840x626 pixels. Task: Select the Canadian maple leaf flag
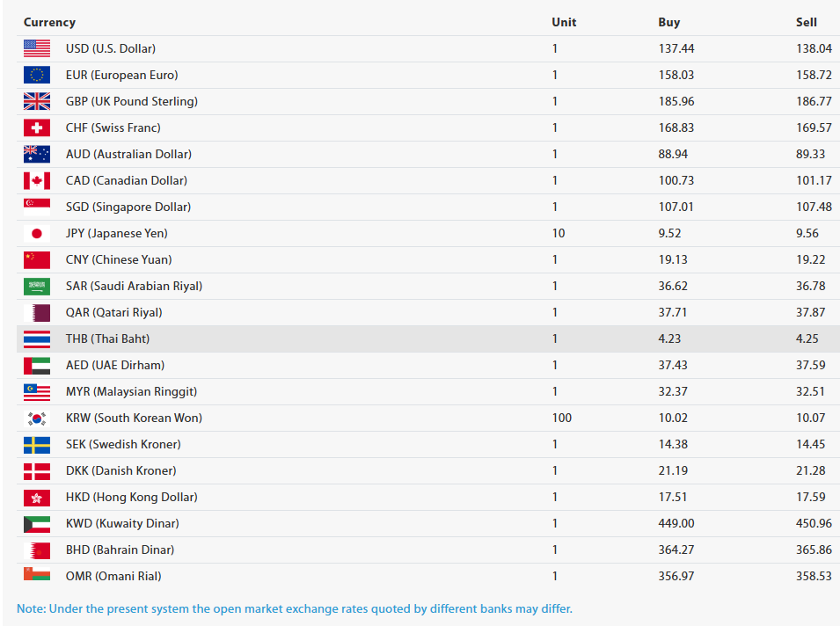pyautogui.click(x=37, y=180)
